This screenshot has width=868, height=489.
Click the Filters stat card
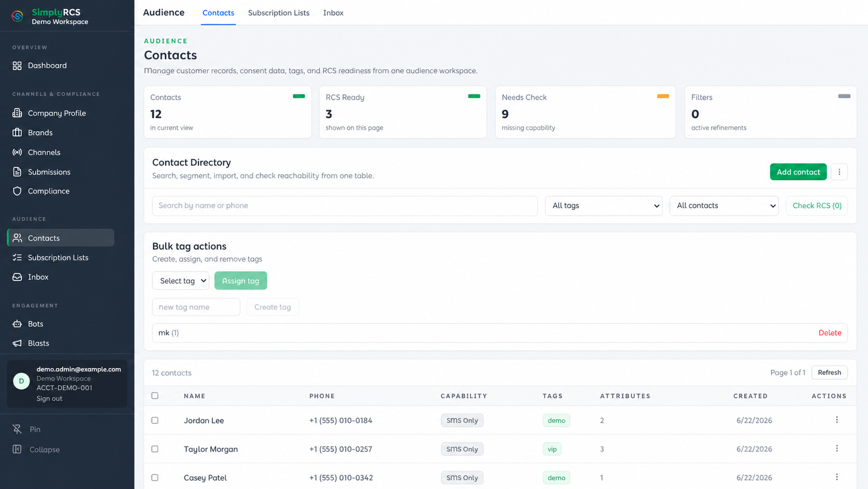[x=770, y=112]
